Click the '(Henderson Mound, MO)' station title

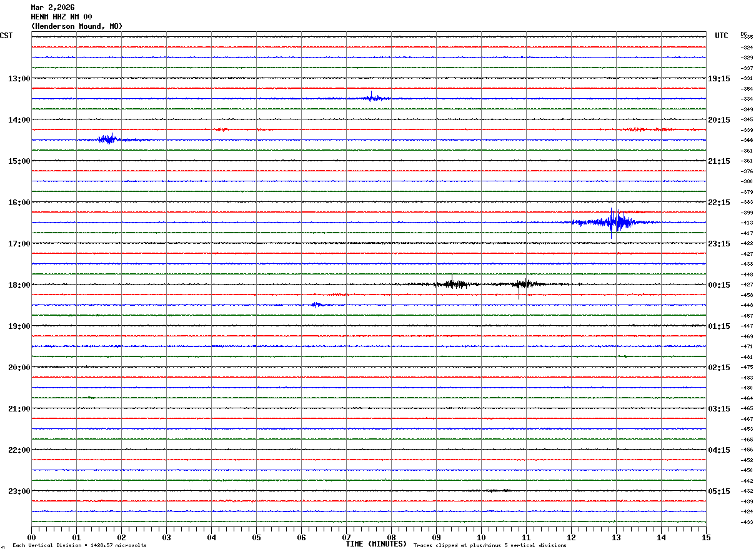tap(76, 26)
